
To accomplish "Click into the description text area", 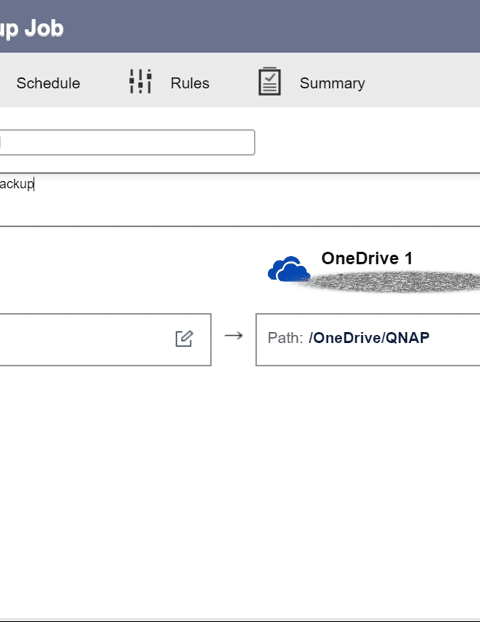I will (x=240, y=200).
